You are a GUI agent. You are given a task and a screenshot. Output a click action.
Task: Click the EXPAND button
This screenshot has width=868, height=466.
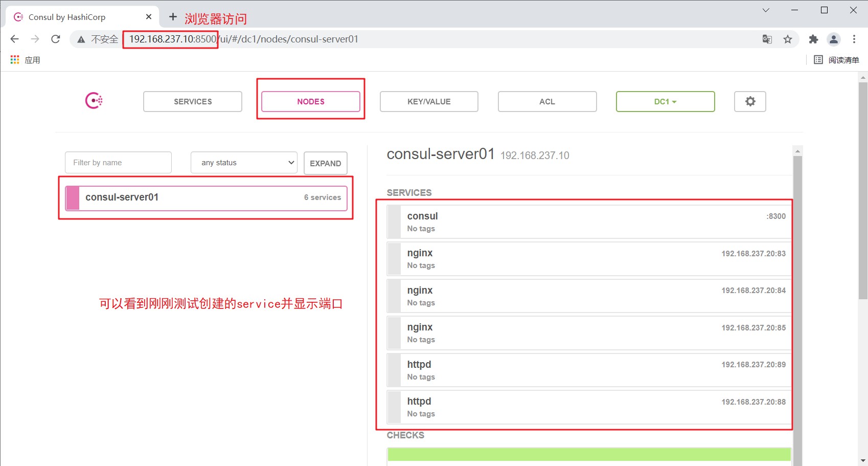click(326, 163)
